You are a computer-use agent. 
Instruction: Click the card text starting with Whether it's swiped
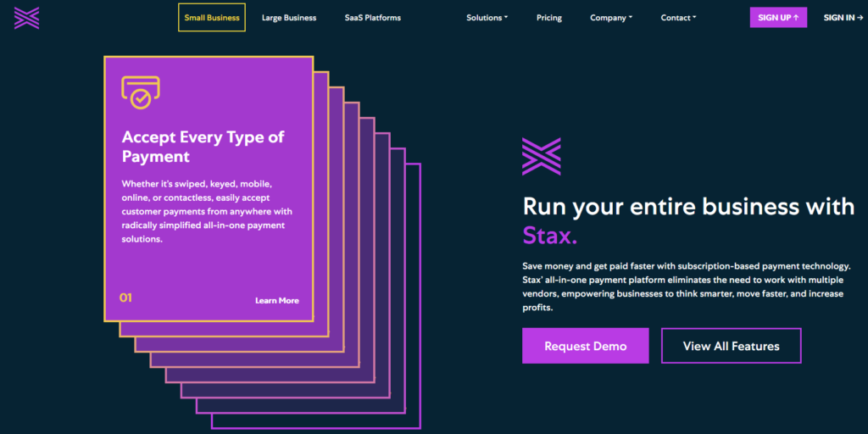pos(207,211)
